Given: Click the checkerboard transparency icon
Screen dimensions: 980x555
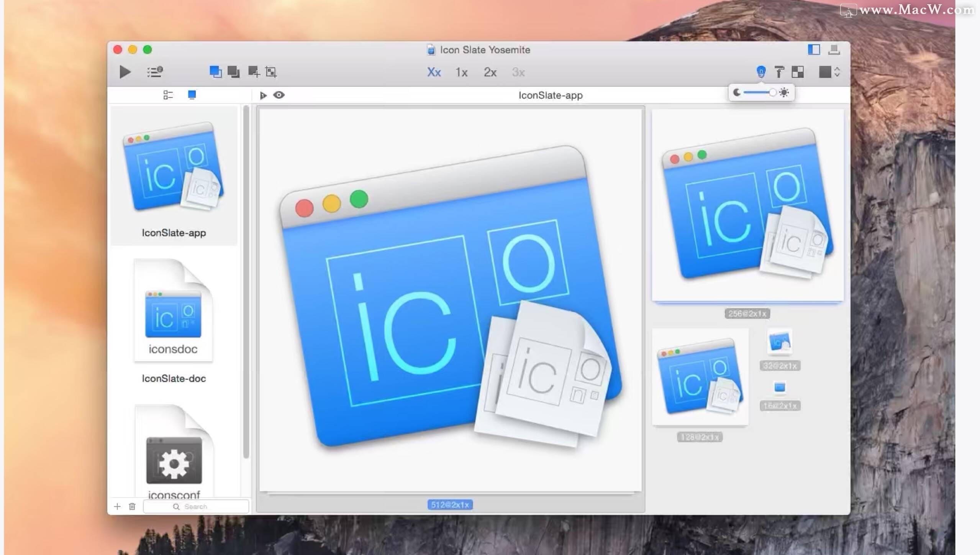Looking at the screenshot, I should 798,72.
